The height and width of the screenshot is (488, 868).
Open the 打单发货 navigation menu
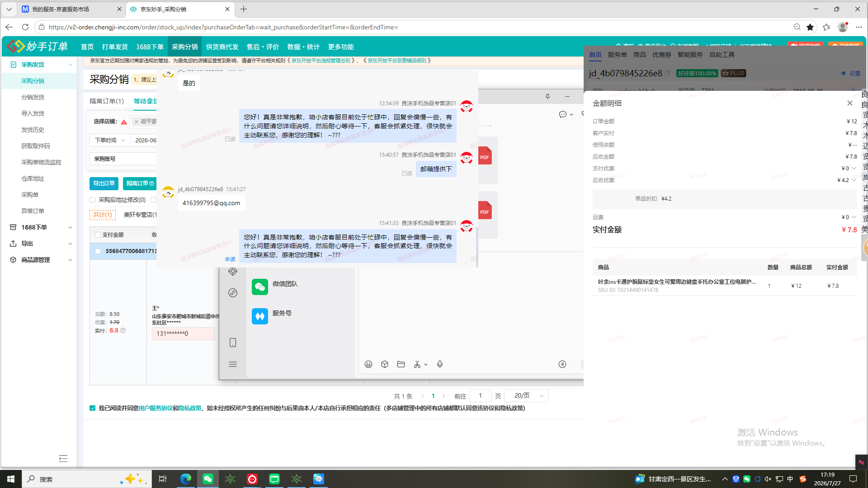pyautogui.click(x=115, y=47)
